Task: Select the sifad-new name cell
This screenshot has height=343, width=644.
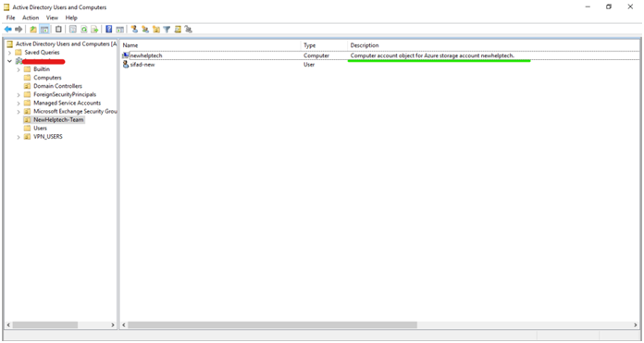Action: point(142,65)
